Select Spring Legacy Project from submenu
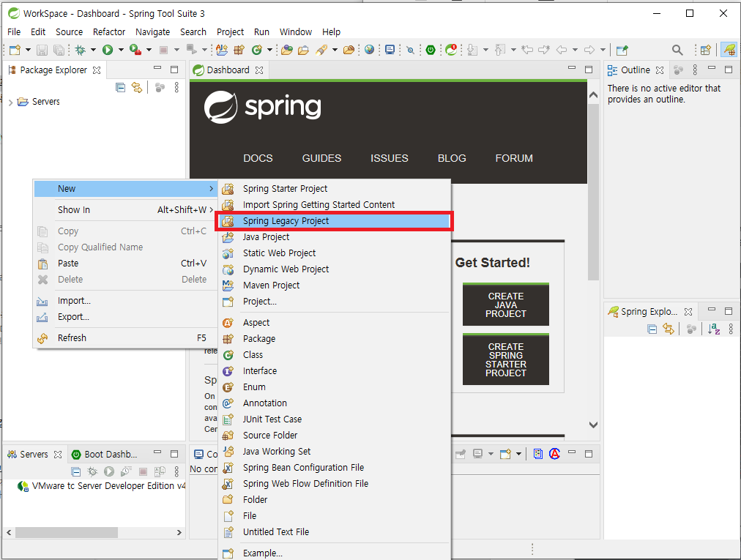The height and width of the screenshot is (560, 741). [334, 220]
